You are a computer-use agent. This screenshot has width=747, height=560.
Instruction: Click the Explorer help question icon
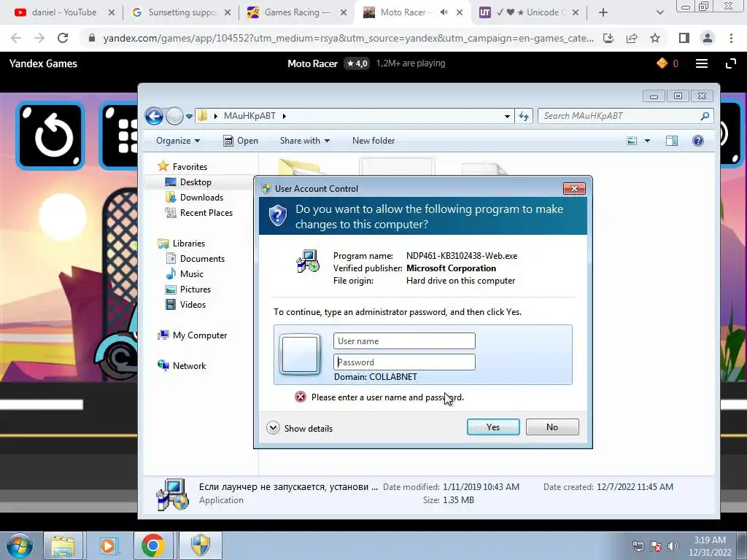pyautogui.click(x=698, y=141)
